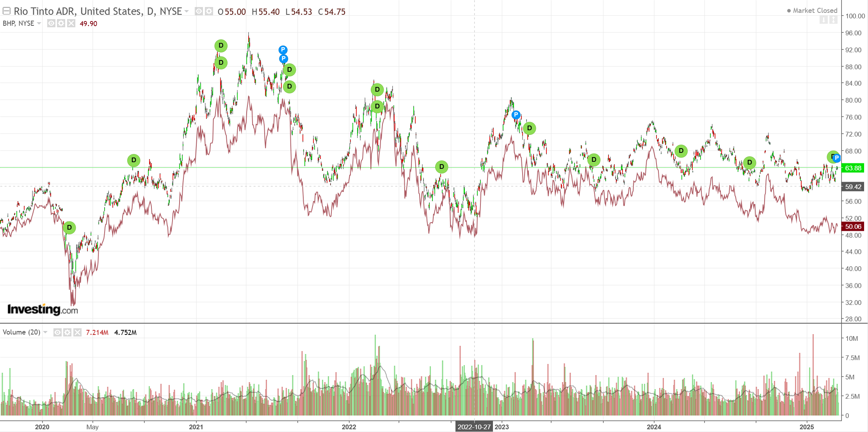Click dividend D marker at 2020 low

coord(69,227)
